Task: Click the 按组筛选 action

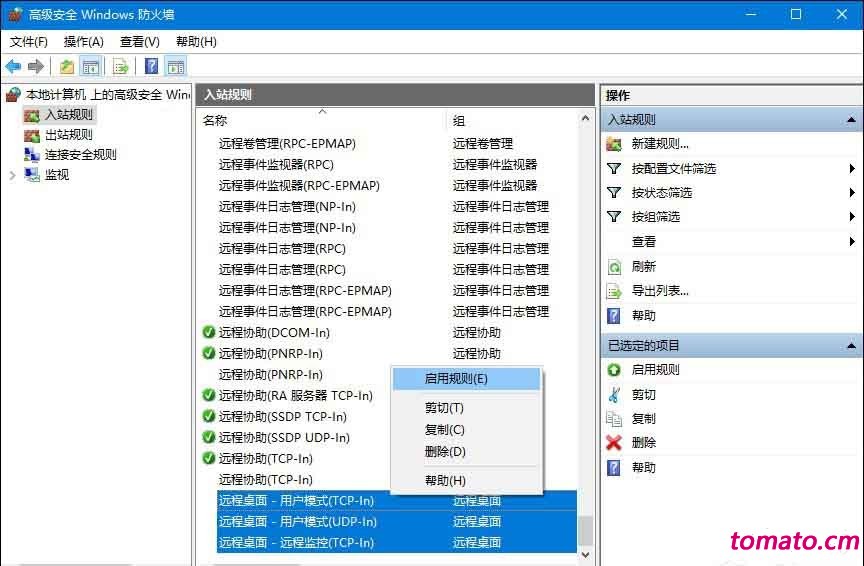Action: click(x=656, y=217)
